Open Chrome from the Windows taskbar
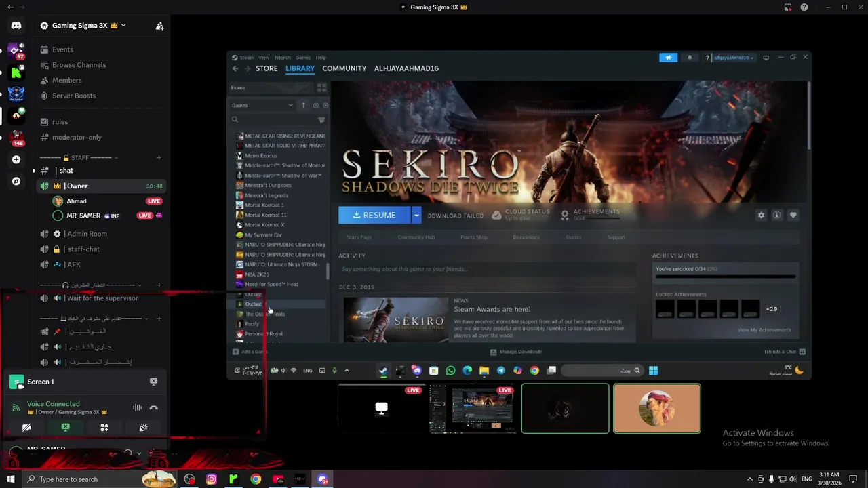The height and width of the screenshot is (488, 868). coord(256,479)
